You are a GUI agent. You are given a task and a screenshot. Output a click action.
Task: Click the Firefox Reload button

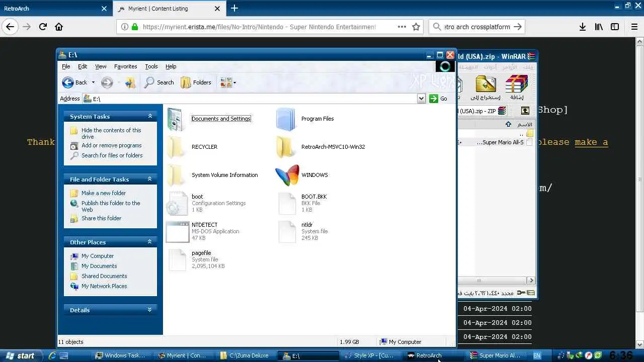pos(43,27)
